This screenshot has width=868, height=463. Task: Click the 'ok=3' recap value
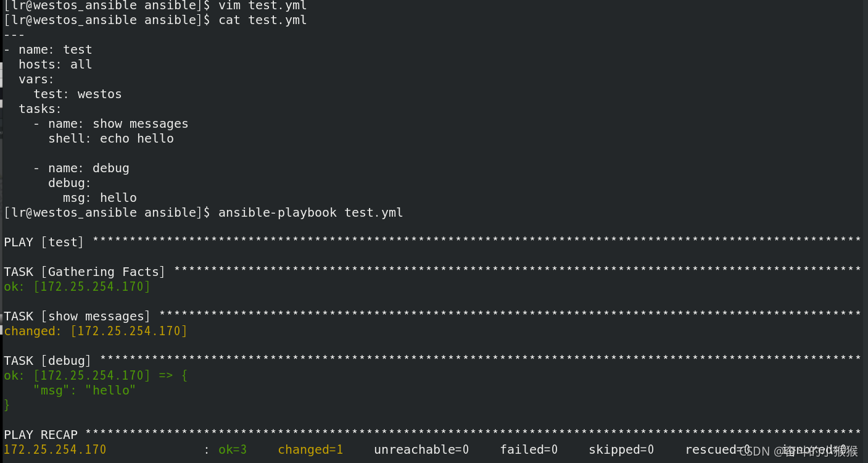pos(233,449)
